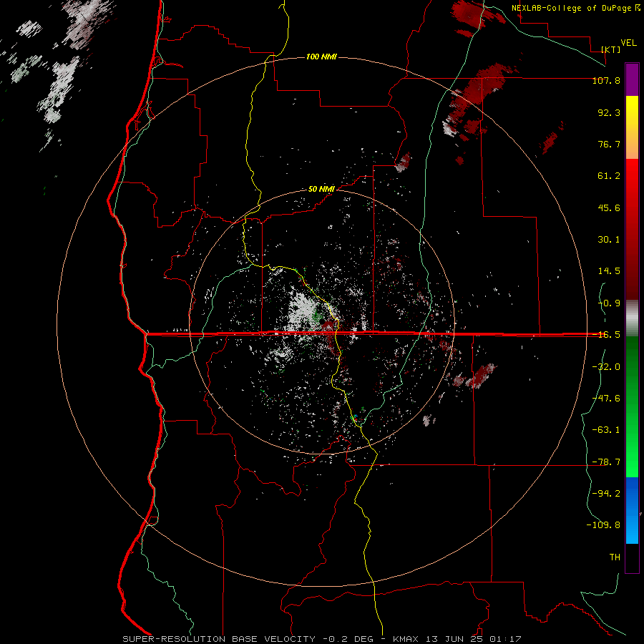
Task: Select the 76.7 velocity scale value
Action: [609, 144]
